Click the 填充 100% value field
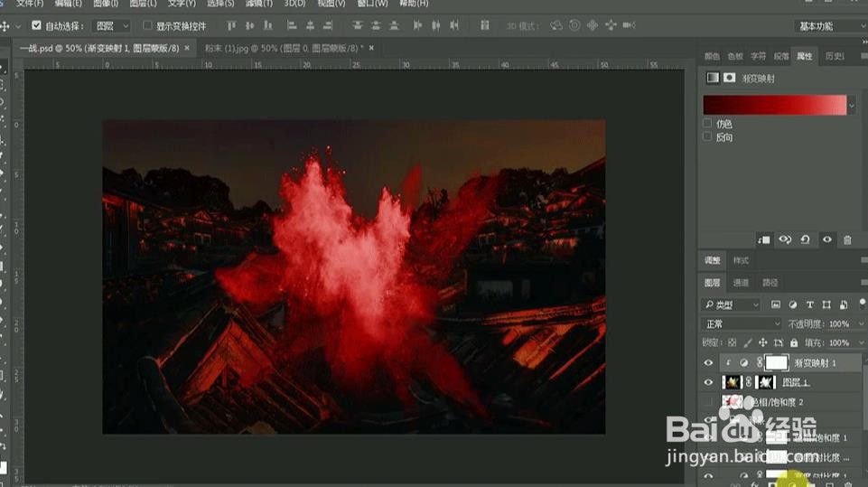This screenshot has height=487, width=868. point(839,343)
